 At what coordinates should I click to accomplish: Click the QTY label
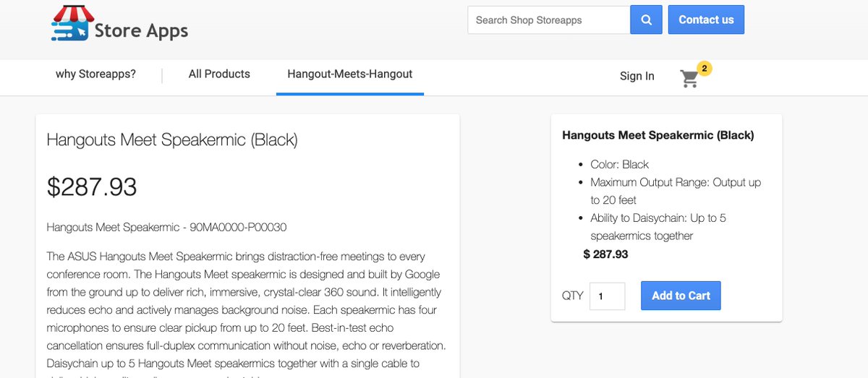coord(573,296)
